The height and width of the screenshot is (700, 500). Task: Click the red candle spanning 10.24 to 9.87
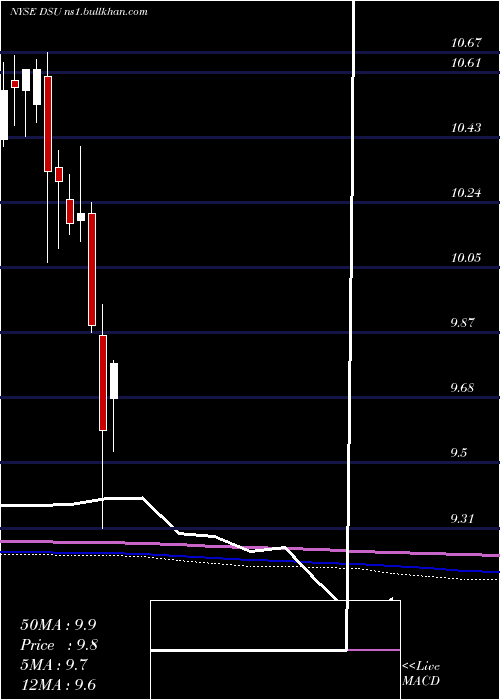pyautogui.click(x=92, y=269)
